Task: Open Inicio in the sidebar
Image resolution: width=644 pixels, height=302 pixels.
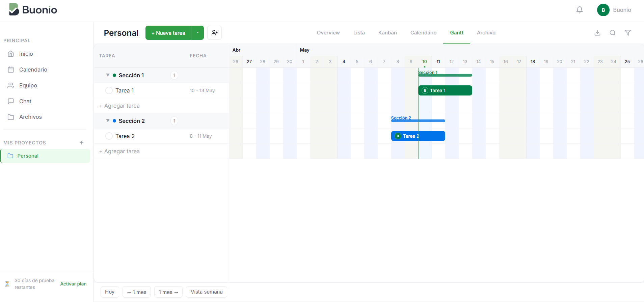Action: coord(26,54)
